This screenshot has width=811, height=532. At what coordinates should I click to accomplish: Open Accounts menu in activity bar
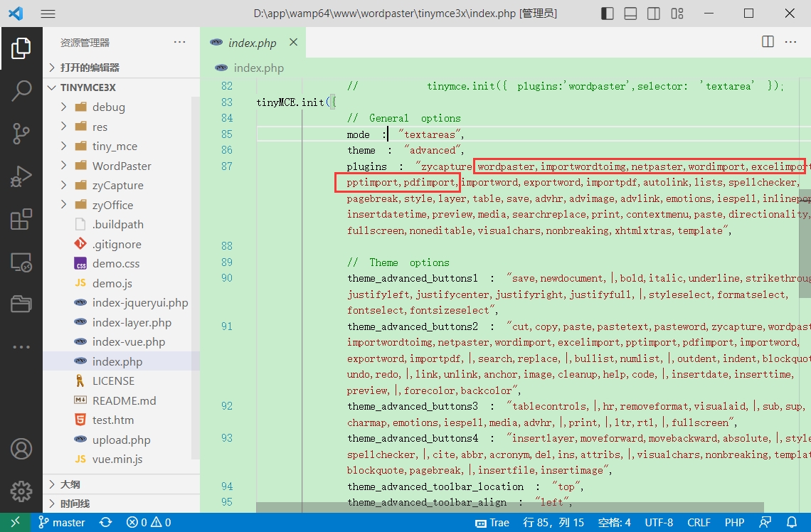(x=21, y=449)
